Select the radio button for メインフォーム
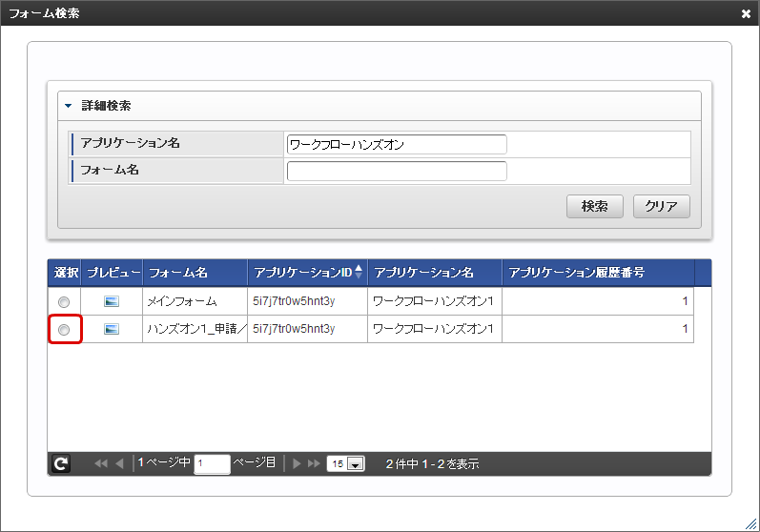The height and width of the screenshot is (532, 760). click(x=64, y=302)
